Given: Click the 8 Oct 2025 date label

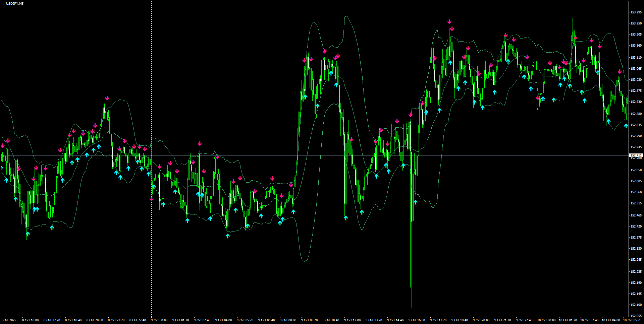Looking at the screenshot, I should coord(8,320).
